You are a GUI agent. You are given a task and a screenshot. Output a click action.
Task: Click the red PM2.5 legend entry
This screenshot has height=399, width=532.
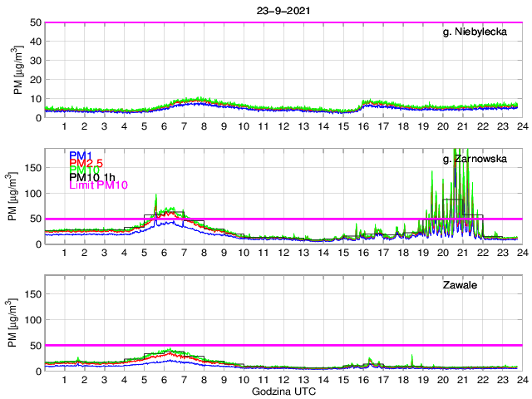86,163
